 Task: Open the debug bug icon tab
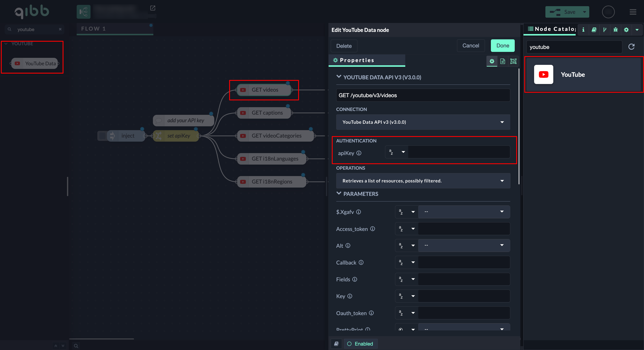click(615, 30)
